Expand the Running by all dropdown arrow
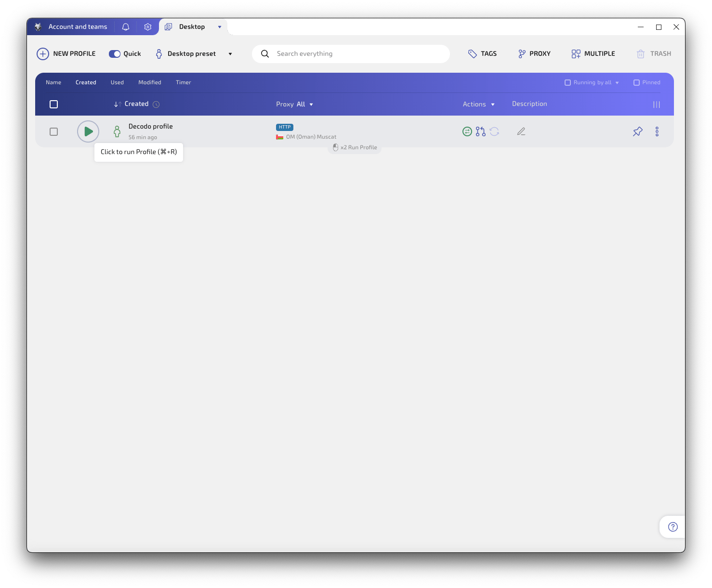 (617, 83)
